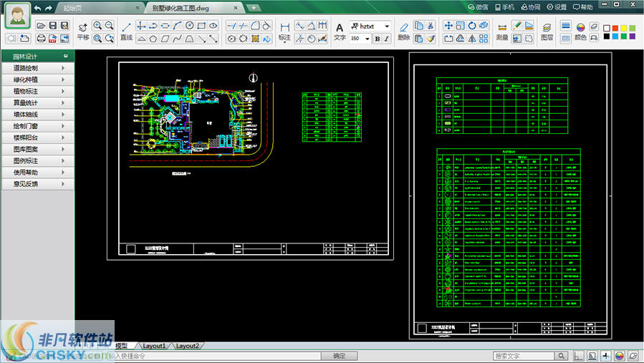Open 设置 settings
The height and width of the screenshot is (363, 644).
coord(557,7)
